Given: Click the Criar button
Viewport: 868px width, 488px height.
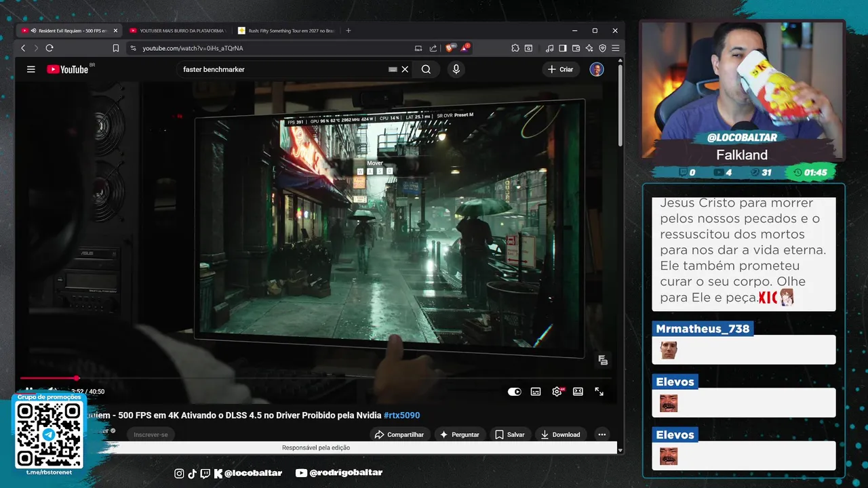Looking at the screenshot, I should (x=561, y=69).
